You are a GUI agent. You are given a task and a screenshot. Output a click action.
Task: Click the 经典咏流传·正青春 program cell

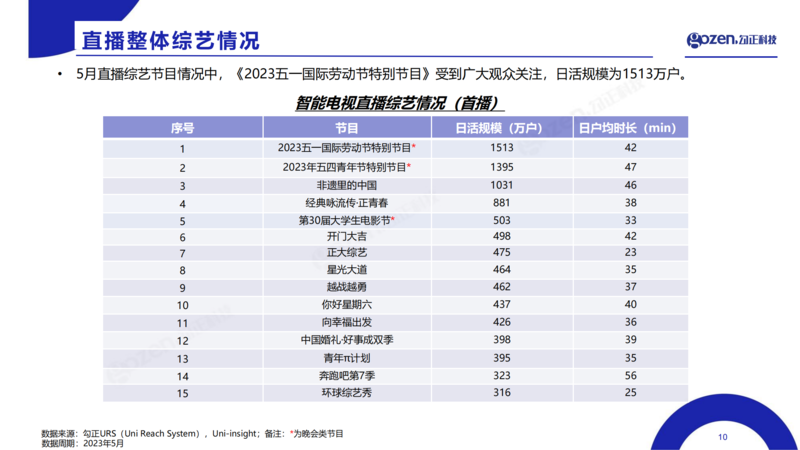(x=347, y=203)
